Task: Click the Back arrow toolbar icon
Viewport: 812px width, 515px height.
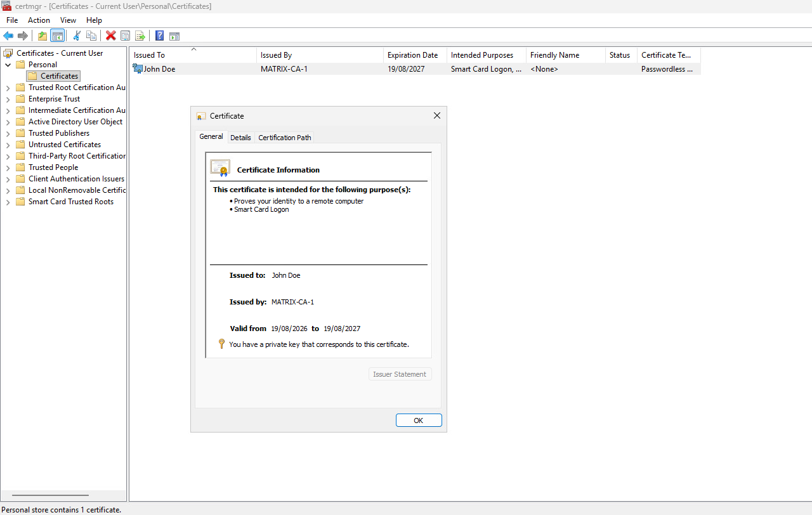Action: [8, 36]
